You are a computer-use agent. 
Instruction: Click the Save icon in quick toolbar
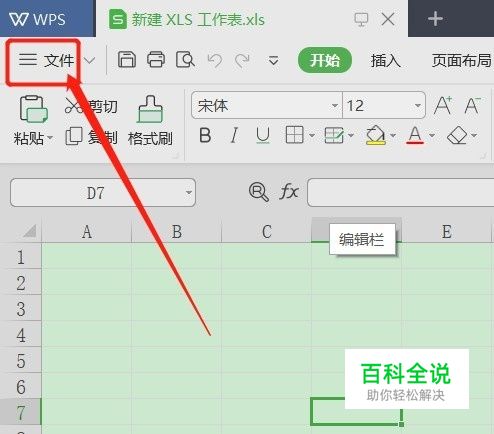coord(127,60)
